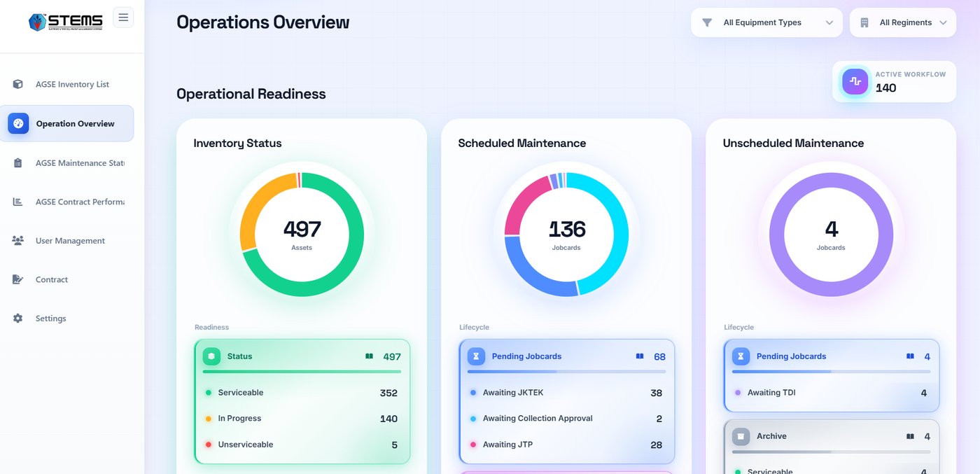Click the Active Workflow pulse icon

(x=855, y=82)
